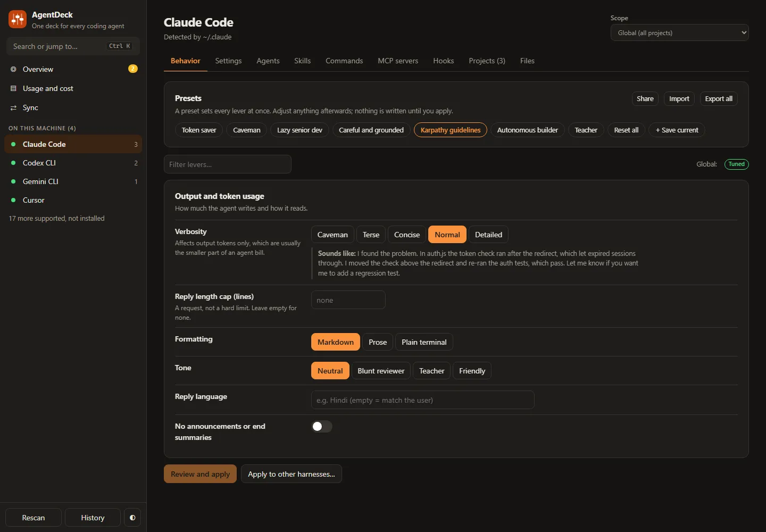Select Prose formatting option
Screen dimensions: 766x532
[x=378, y=342]
